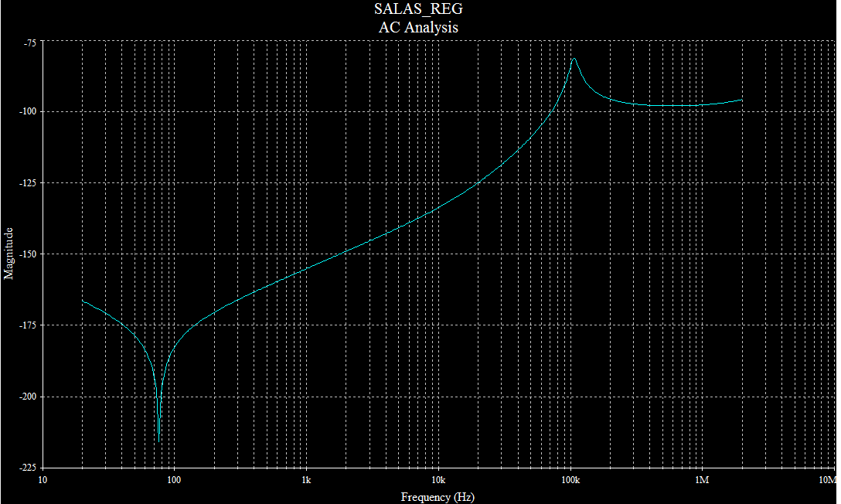Click the resonance peak of the cyan trace
Screen dimensions: 841x504
[x=574, y=59]
